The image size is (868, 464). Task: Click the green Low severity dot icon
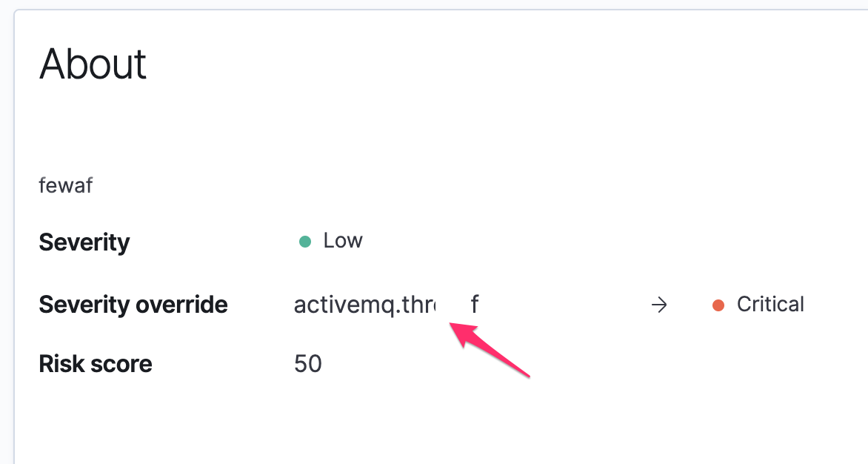304,242
